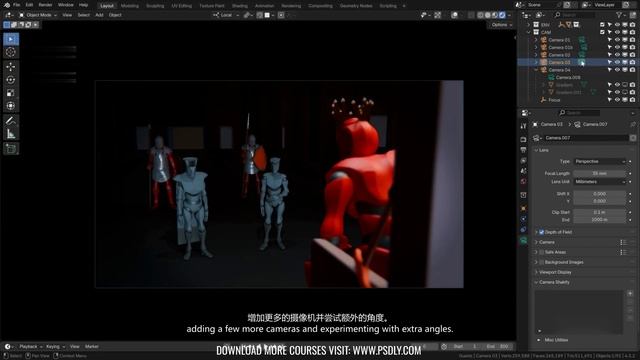
Task: Open the Render properties tab
Action: coord(524,140)
